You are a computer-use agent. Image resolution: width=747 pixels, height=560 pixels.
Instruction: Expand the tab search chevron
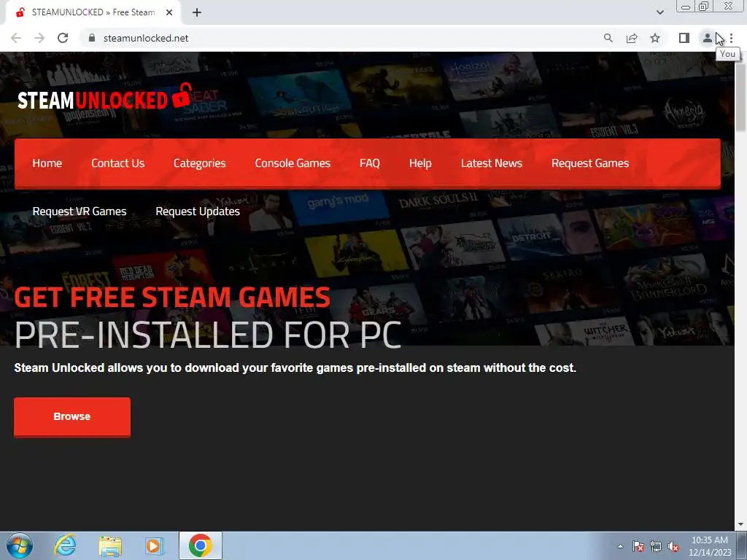pyautogui.click(x=659, y=13)
